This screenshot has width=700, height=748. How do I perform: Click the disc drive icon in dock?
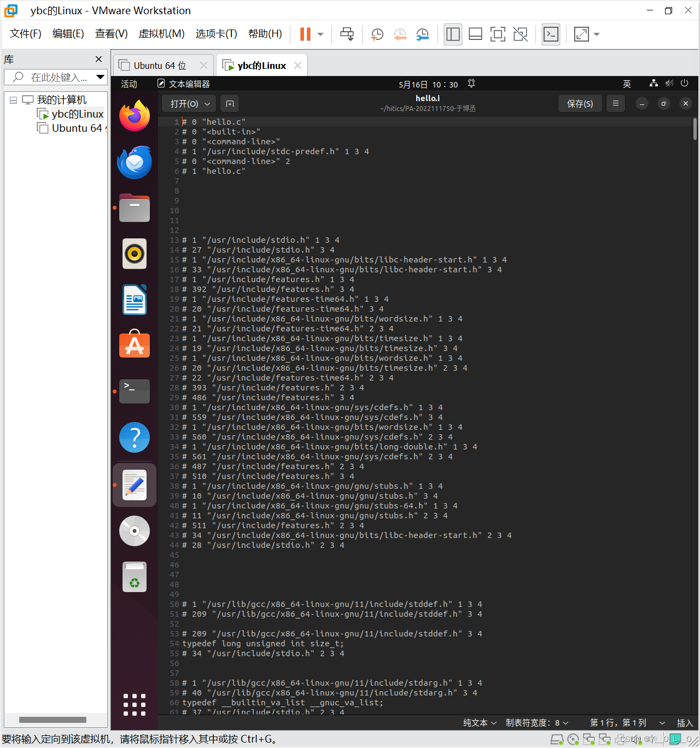[135, 531]
